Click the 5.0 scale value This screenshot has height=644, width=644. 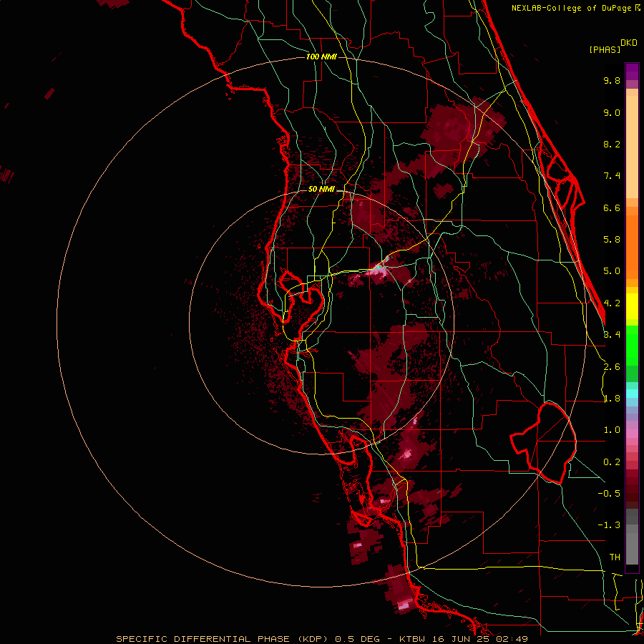click(612, 271)
